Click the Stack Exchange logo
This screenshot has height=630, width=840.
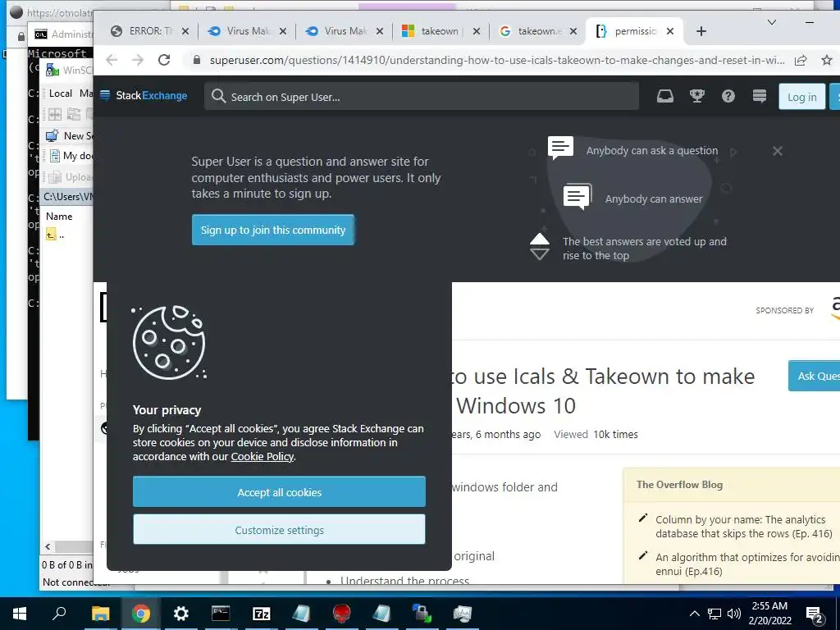pyautogui.click(x=144, y=96)
